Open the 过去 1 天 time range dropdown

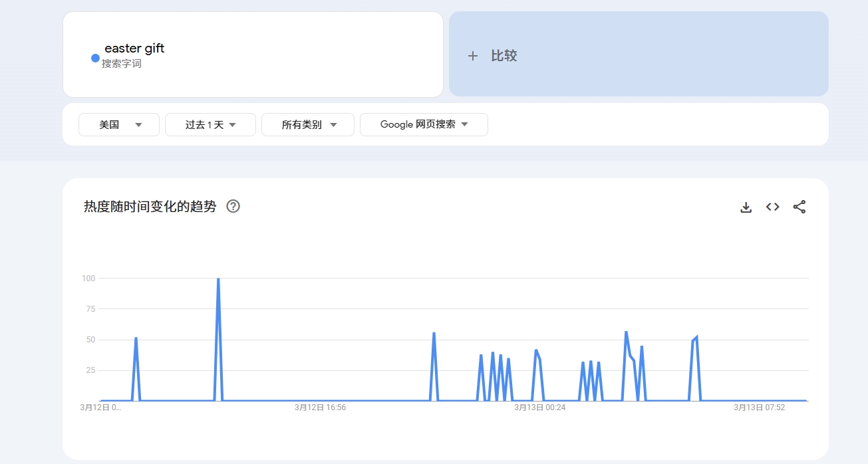coord(210,124)
